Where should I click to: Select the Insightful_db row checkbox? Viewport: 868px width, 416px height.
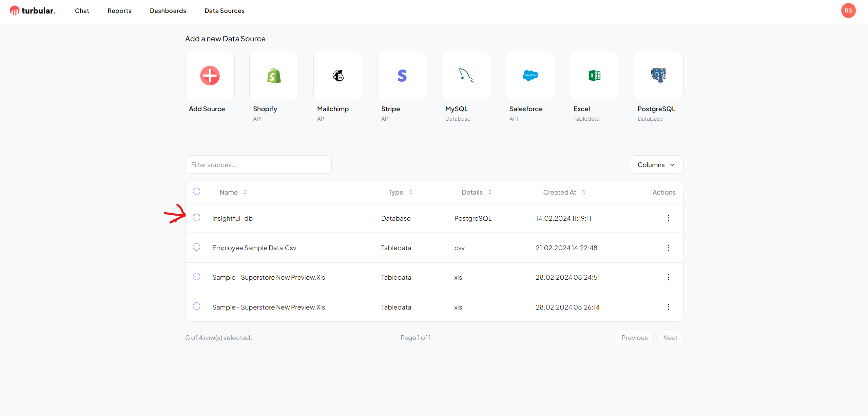point(197,217)
